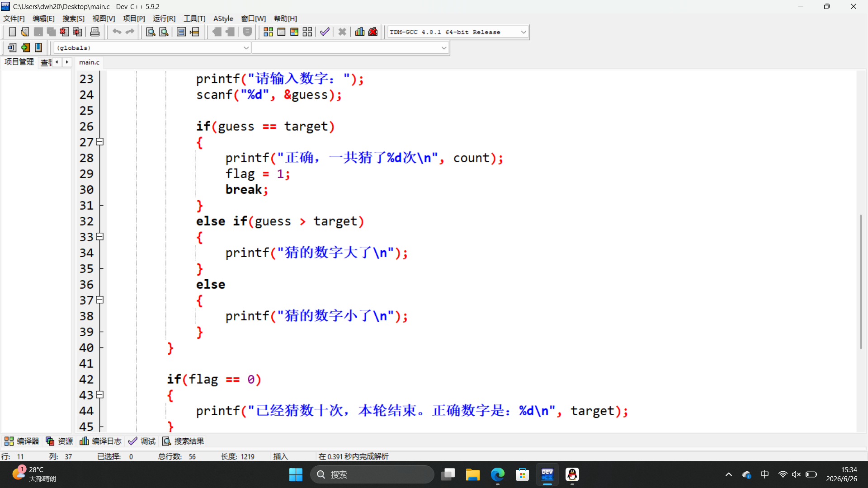Open the 搜索结果 bottom tab
Image resolution: width=868 pixels, height=488 pixels.
click(x=183, y=441)
